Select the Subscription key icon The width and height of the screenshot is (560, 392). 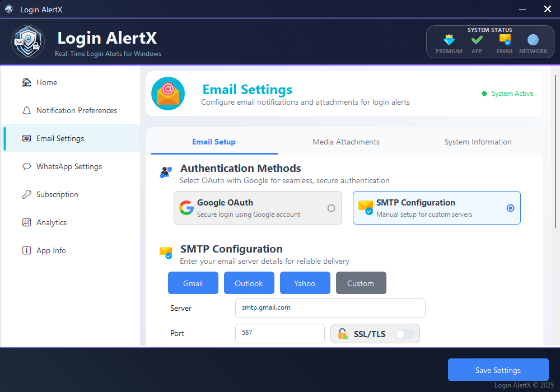click(26, 194)
